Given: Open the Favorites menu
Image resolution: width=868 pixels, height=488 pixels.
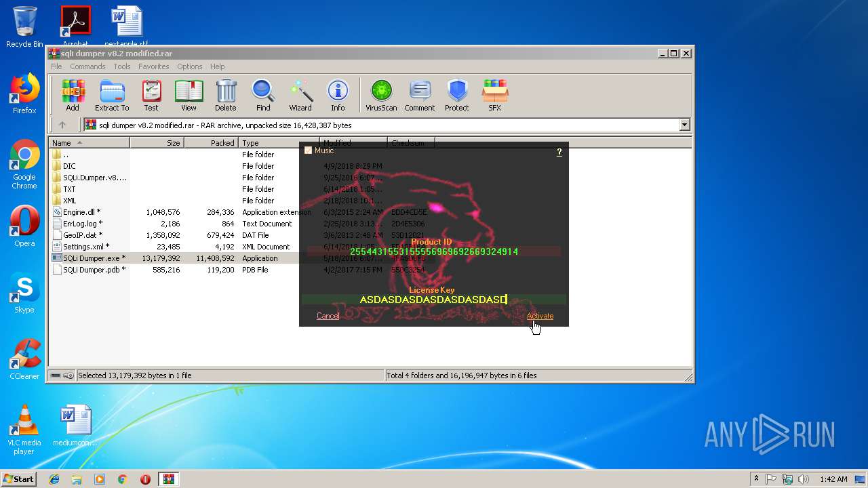Looking at the screenshot, I should point(154,66).
